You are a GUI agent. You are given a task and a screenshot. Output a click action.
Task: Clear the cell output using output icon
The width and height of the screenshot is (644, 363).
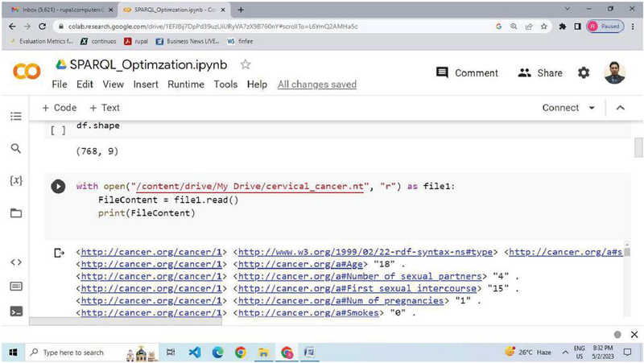[x=58, y=253]
